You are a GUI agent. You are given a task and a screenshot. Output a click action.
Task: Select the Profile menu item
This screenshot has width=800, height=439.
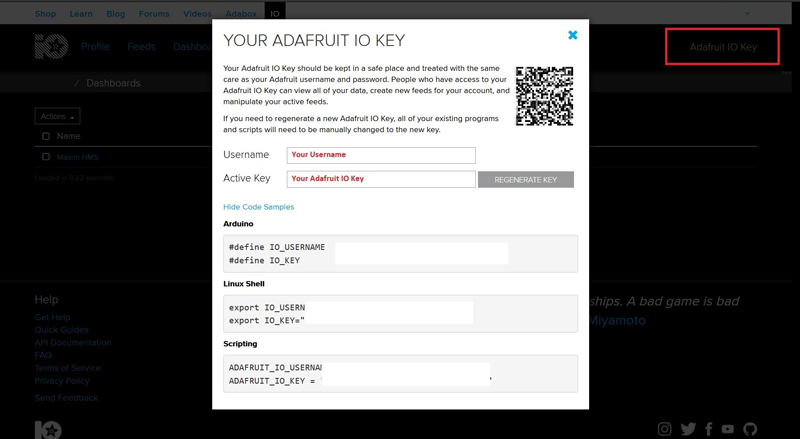pos(95,47)
